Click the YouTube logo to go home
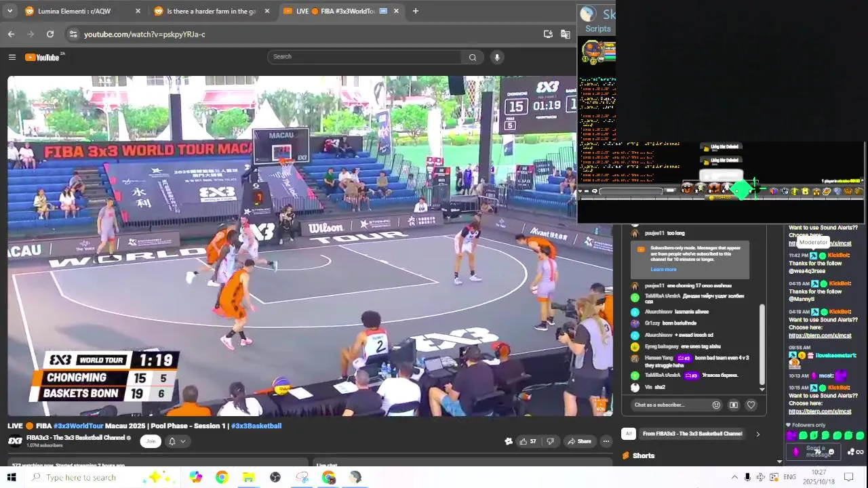The image size is (868, 488). point(43,57)
